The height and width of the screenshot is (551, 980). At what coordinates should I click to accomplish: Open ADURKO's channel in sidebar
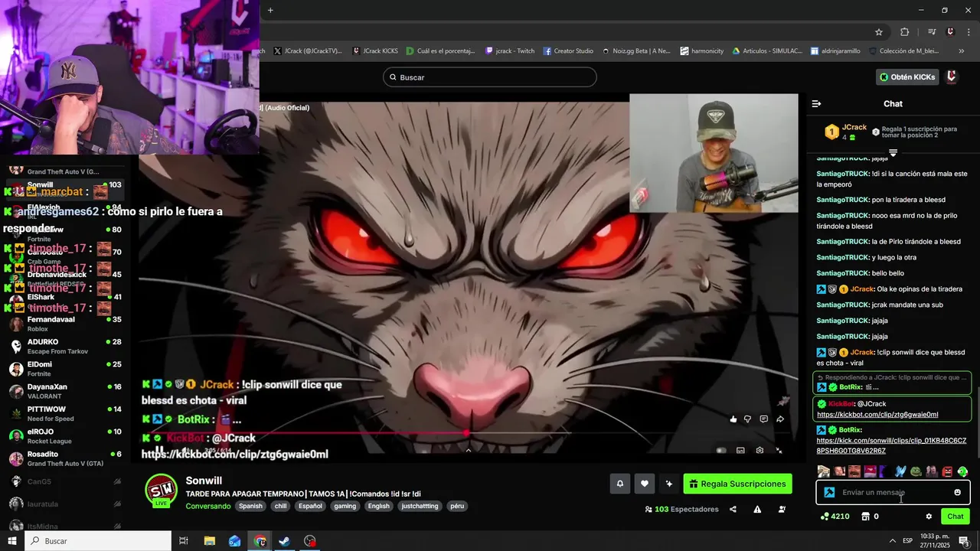coord(65,346)
